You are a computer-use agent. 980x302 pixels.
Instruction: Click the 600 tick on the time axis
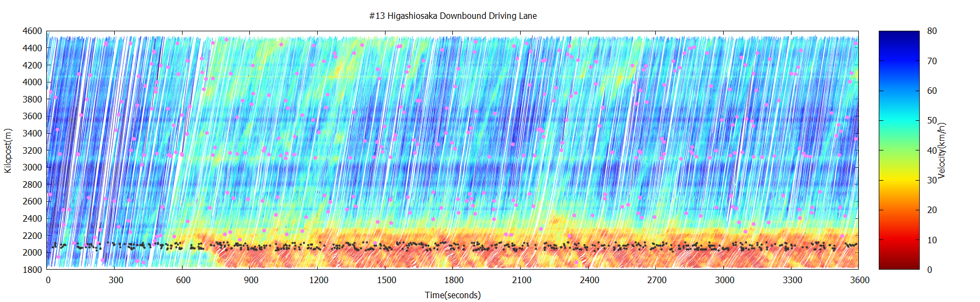183,280
